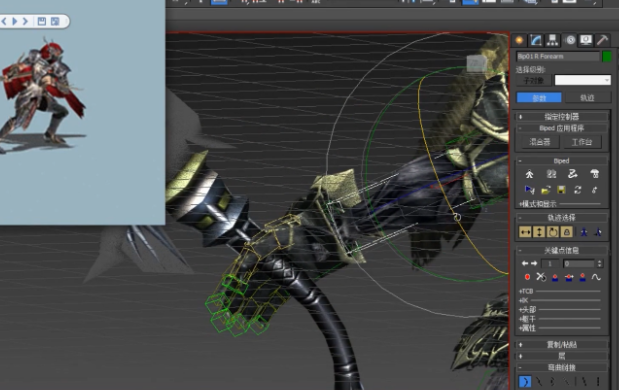This screenshot has height=390, width=619.
Task: Go to the next key arrow
Action: [534, 263]
